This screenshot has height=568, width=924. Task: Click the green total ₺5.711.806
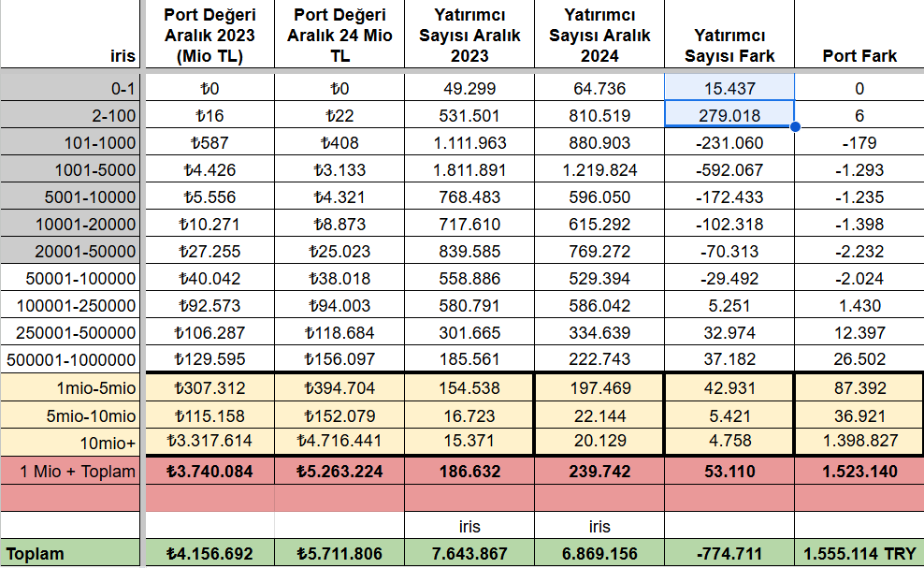click(339, 553)
